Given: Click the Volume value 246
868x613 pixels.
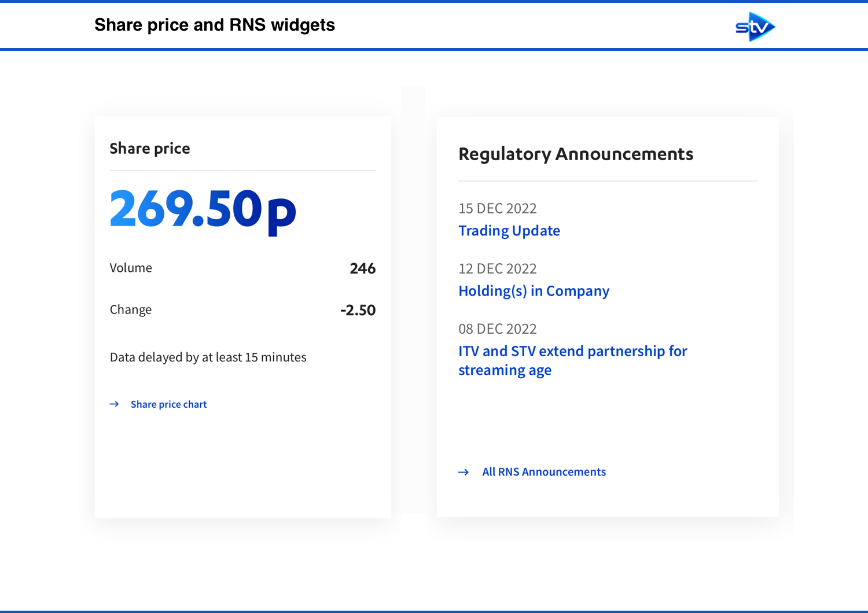Looking at the screenshot, I should click(x=362, y=268).
